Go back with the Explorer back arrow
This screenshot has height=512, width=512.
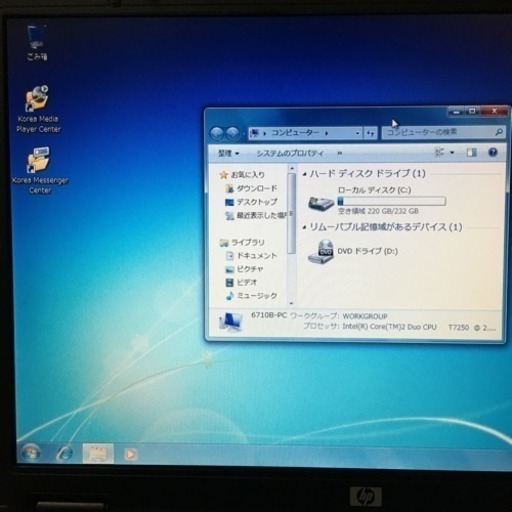(217, 133)
